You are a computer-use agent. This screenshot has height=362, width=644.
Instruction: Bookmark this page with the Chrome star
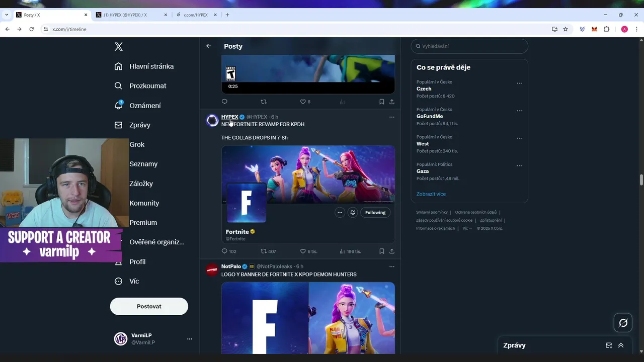pyautogui.click(x=566, y=29)
